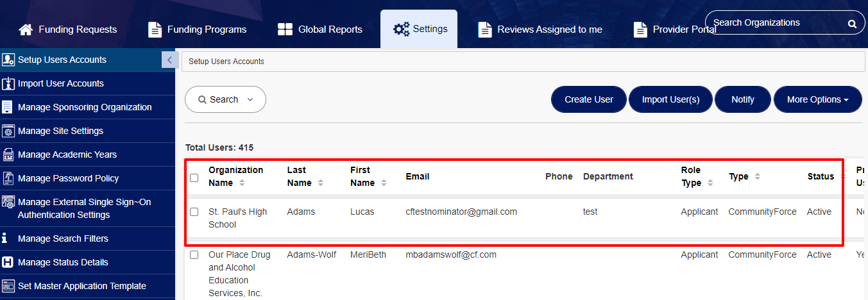Open the Provider Portal tab
Viewport: 868px width, 300px height.
coord(675,29)
